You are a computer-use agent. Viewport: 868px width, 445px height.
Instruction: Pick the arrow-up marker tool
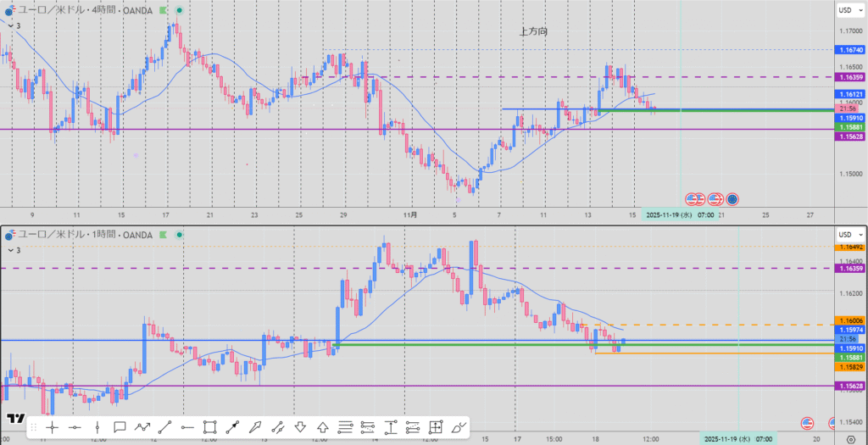[x=323, y=427]
